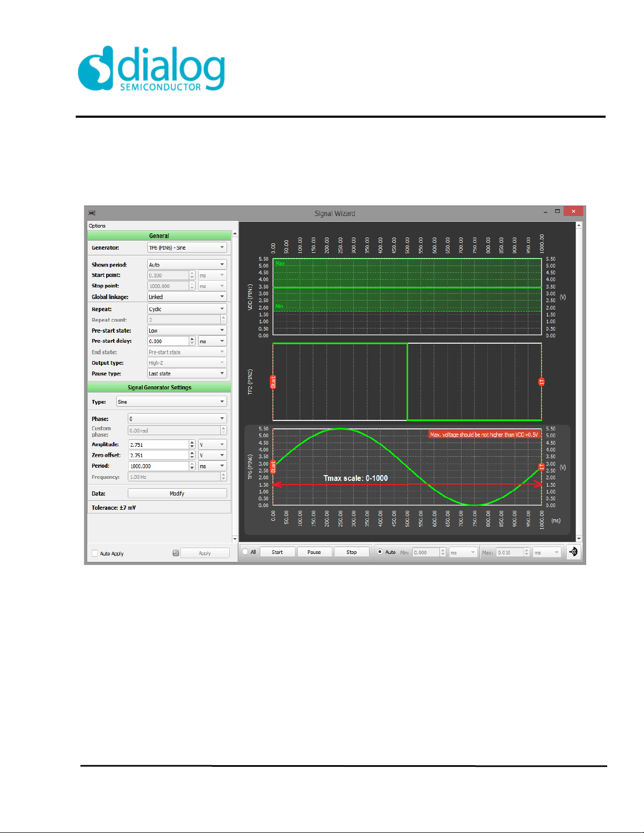Viewport: 644px width, 833px height.
Task: Click the Tolerance ±7 mV text
Action: pos(114,508)
